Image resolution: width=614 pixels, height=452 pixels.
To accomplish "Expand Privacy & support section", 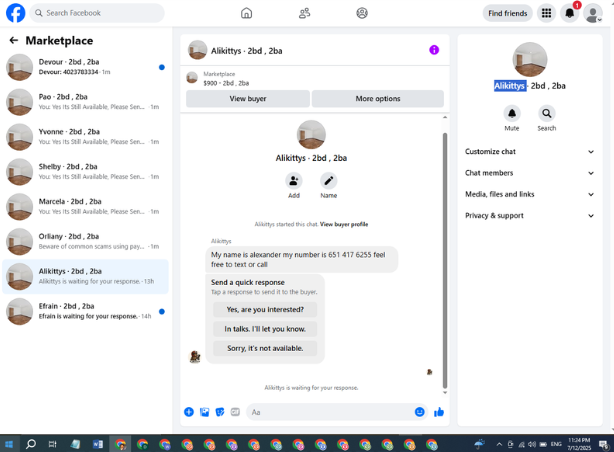I will click(529, 215).
